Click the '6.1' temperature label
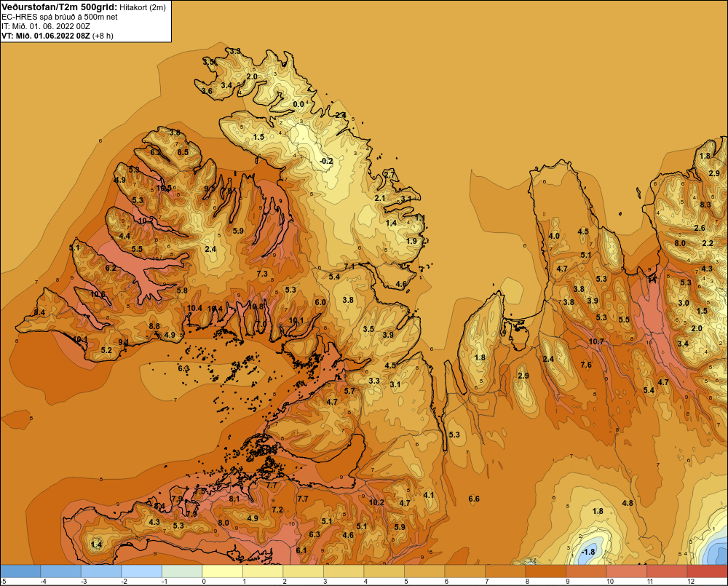 (301, 550)
